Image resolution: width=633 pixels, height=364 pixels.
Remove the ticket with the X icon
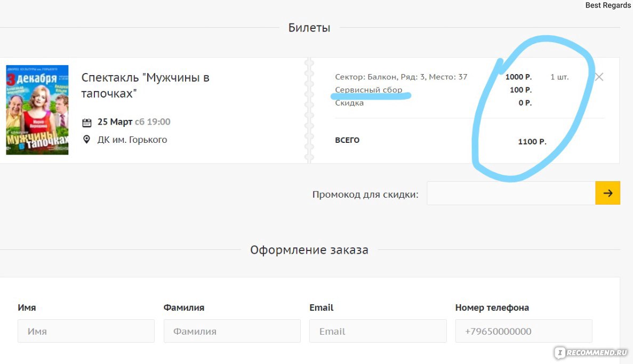(x=599, y=77)
